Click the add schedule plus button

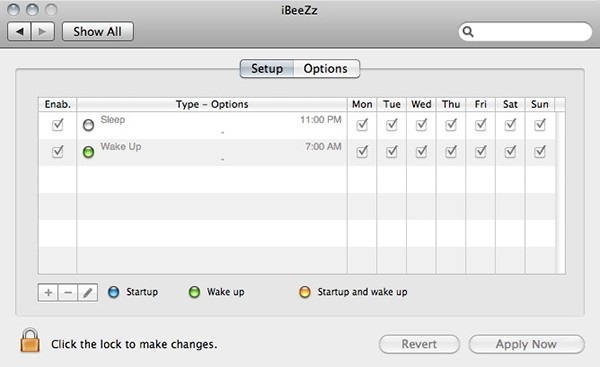coord(48,293)
